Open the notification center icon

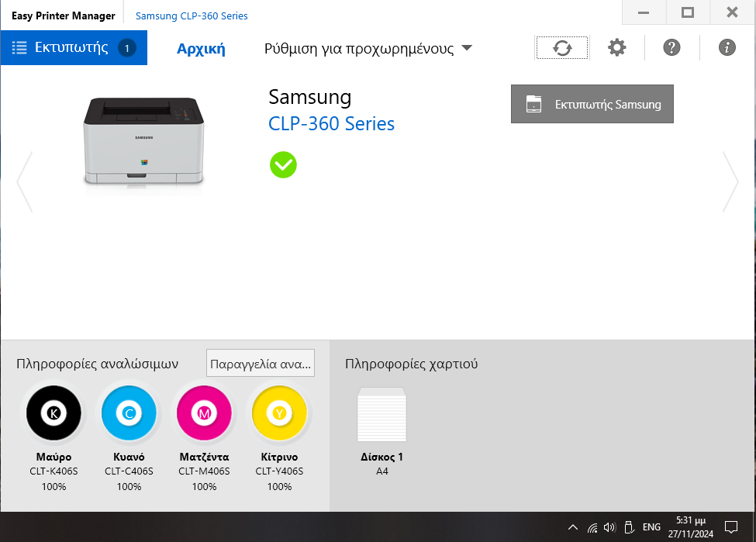731,527
